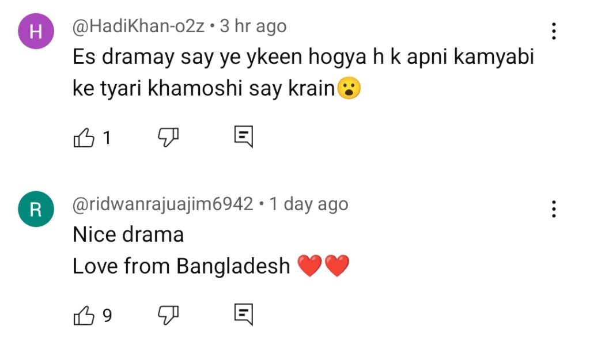Dislike the 'Love from Bangladesh' comment

click(168, 314)
